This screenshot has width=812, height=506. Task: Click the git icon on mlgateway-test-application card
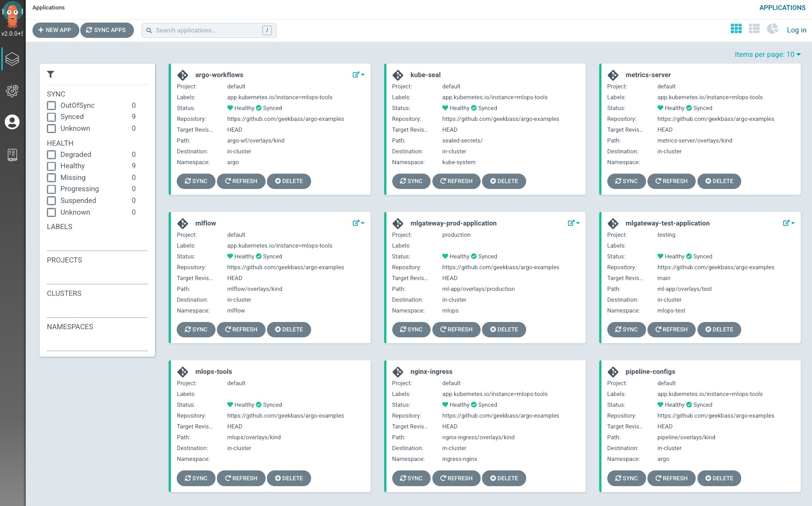[613, 223]
